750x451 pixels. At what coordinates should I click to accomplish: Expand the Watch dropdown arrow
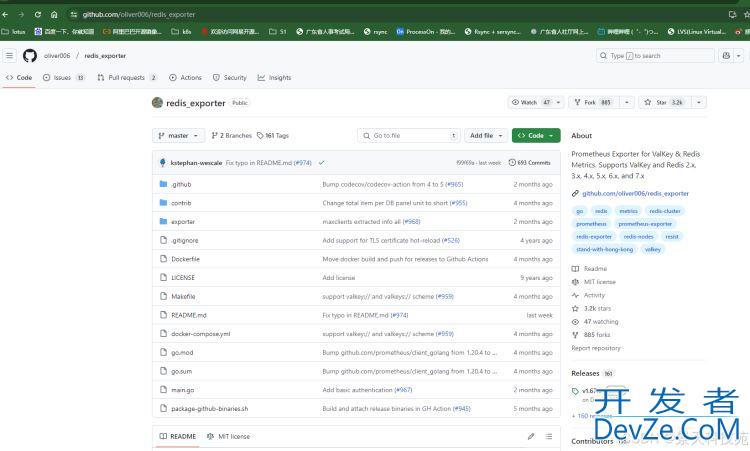coord(558,102)
